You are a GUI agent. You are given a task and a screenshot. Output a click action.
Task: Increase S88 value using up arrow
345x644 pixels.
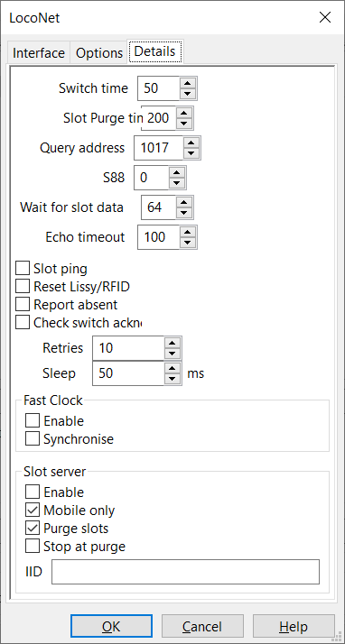click(177, 172)
